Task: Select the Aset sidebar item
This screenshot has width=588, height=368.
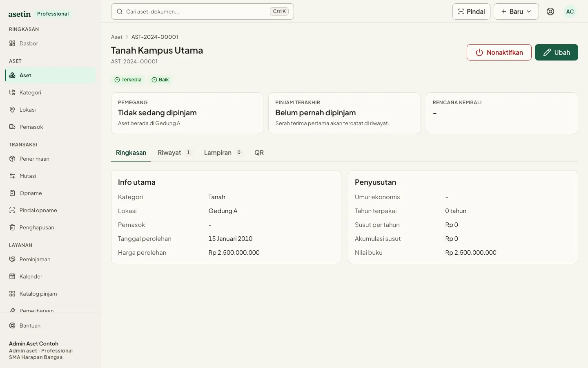Action: pos(50,75)
